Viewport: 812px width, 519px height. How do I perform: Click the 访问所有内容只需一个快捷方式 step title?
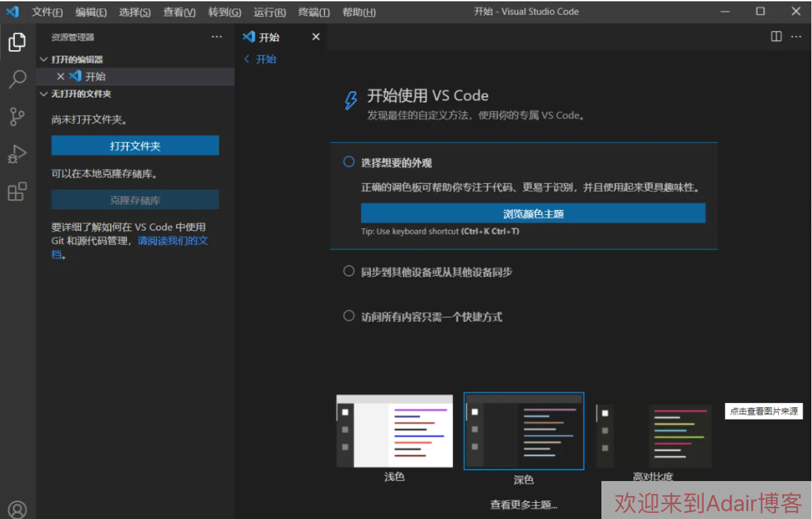click(x=431, y=316)
